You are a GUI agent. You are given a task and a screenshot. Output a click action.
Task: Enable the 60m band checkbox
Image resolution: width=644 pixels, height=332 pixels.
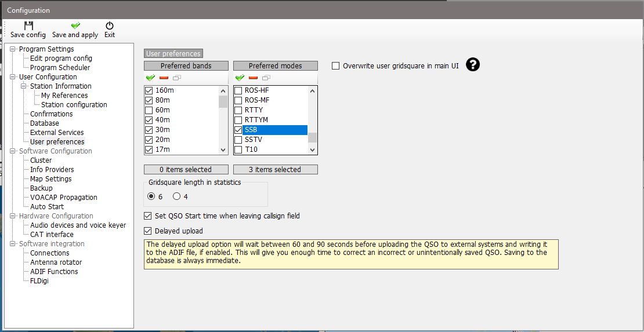coord(149,110)
